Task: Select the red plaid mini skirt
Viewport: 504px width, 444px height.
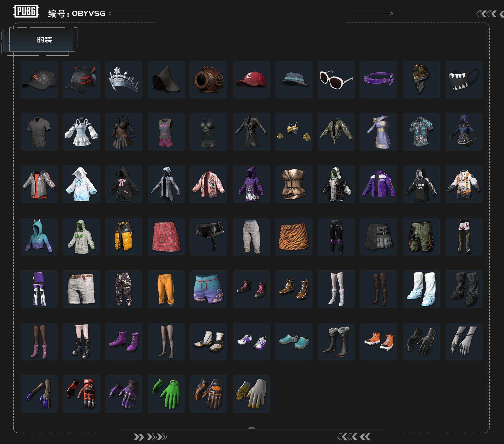Action: pyautogui.click(x=166, y=237)
